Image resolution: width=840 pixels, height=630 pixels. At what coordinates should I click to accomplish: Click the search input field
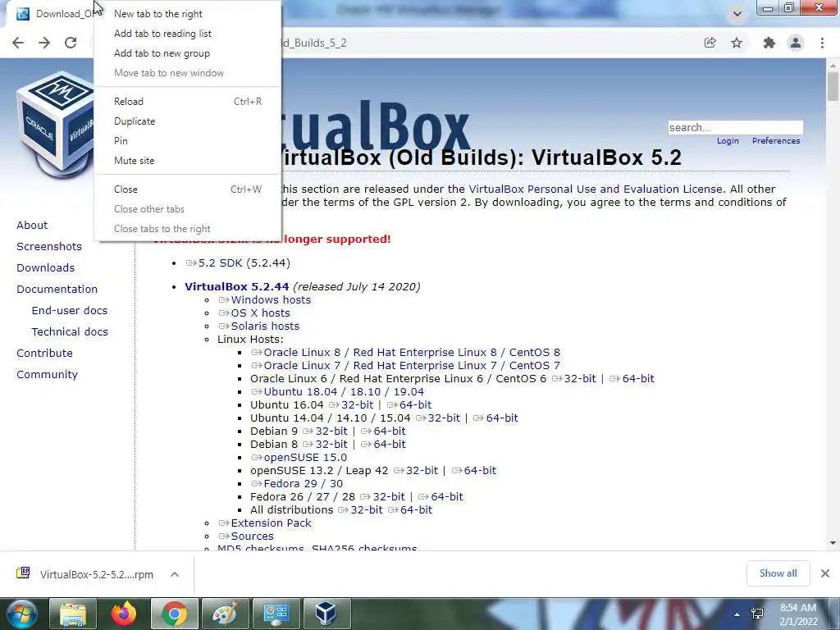(736, 127)
